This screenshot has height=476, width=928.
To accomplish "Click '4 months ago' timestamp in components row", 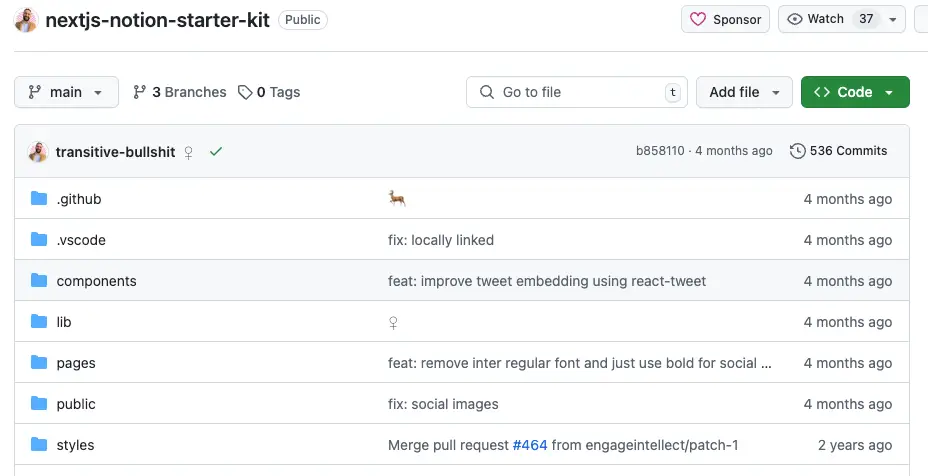I will coord(848,281).
